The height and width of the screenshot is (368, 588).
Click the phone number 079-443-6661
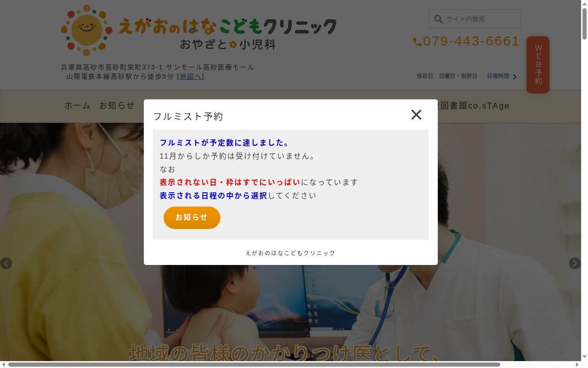tap(471, 41)
